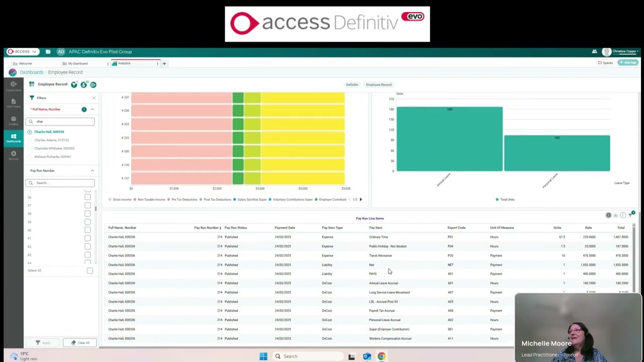Select the Charlotte Whittaker, 000503 option

point(54,148)
